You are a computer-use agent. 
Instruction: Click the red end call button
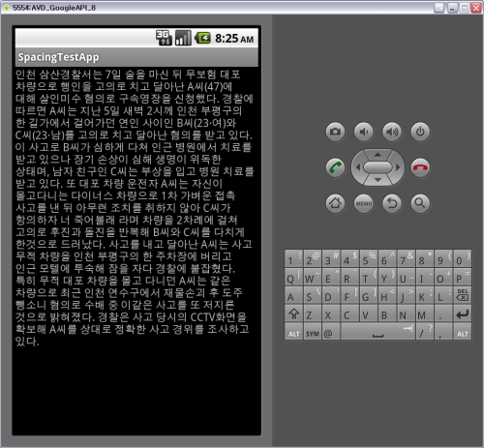click(420, 167)
